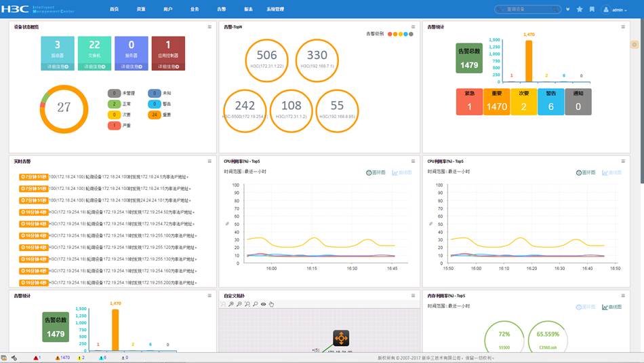Click the red 紧急 tile showing 1
Viewport: 644px width, 363px height.
coord(469,102)
